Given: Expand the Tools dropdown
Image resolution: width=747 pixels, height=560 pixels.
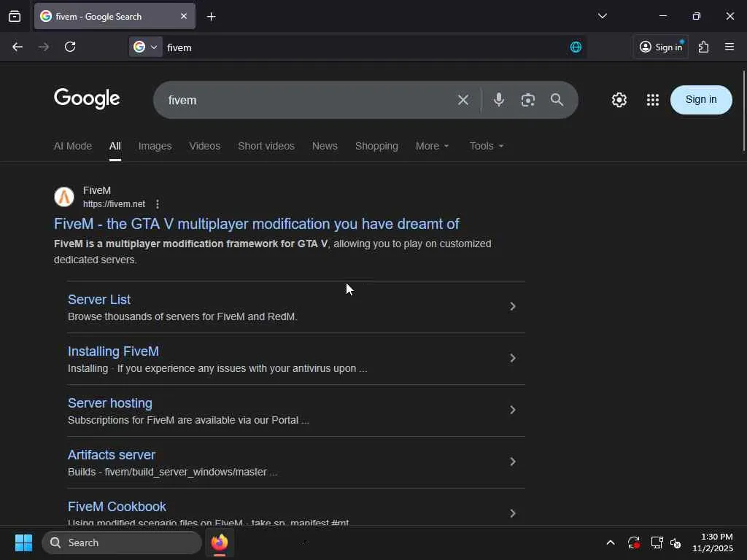Looking at the screenshot, I should coord(487,146).
